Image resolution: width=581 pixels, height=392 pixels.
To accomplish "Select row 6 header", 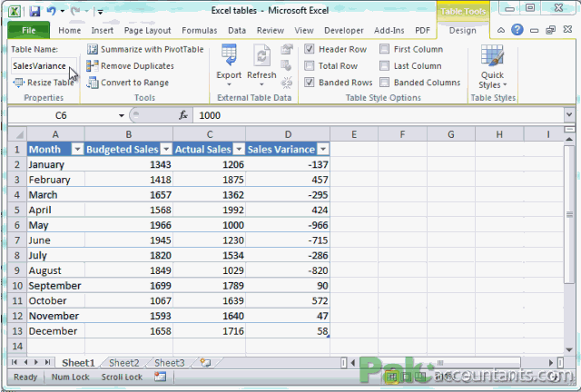I will point(17,225).
